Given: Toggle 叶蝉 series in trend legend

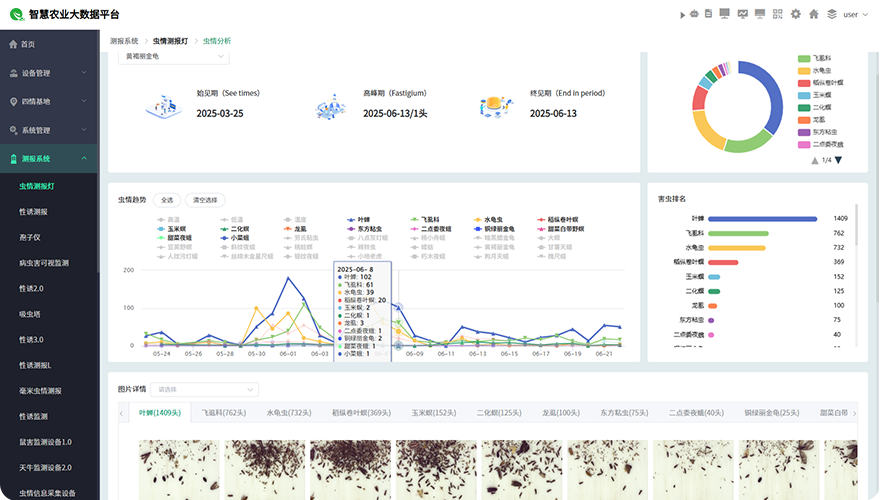Looking at the screenshot, I should [x=360, y=219].
